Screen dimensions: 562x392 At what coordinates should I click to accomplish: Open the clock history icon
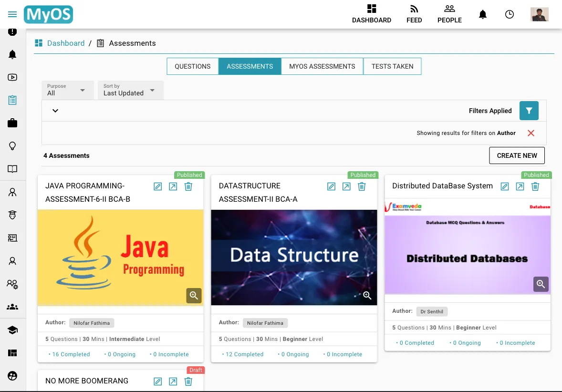tap(510, 14)
